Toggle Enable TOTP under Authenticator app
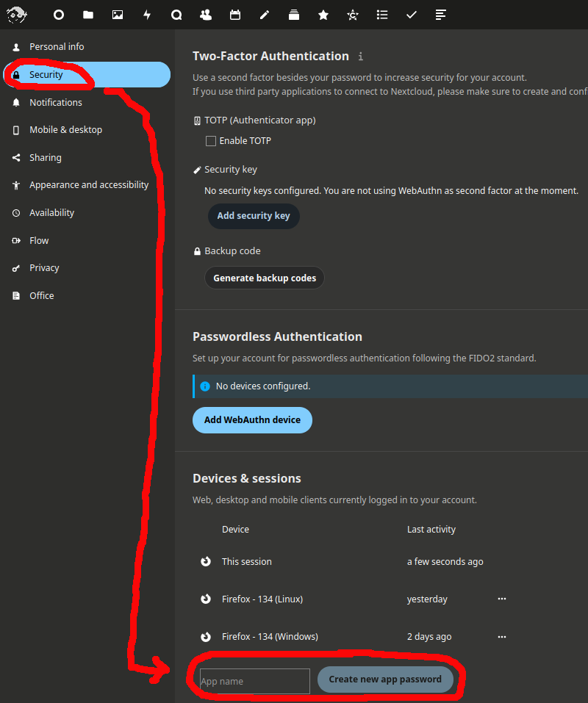This screenshot has height=703, width=588. 211,140
